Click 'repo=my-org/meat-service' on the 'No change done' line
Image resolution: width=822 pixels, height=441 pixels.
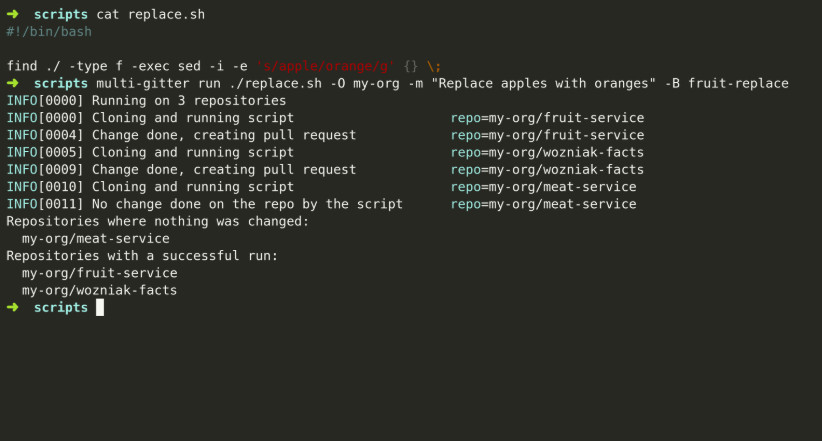[543, 204]
